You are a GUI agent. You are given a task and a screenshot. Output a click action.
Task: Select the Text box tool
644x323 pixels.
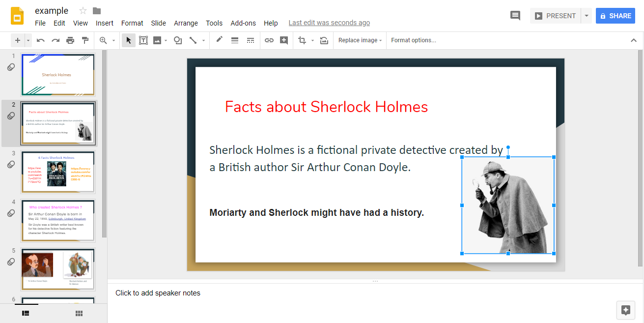[143, 40]
